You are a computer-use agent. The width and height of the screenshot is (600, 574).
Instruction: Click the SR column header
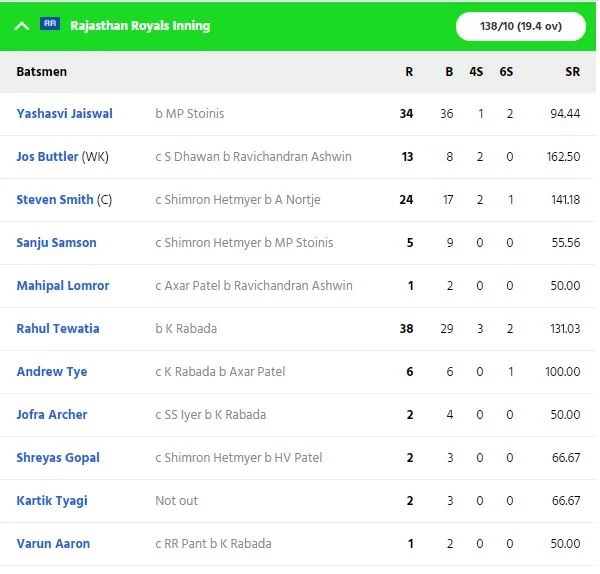[x=572, y=72]
